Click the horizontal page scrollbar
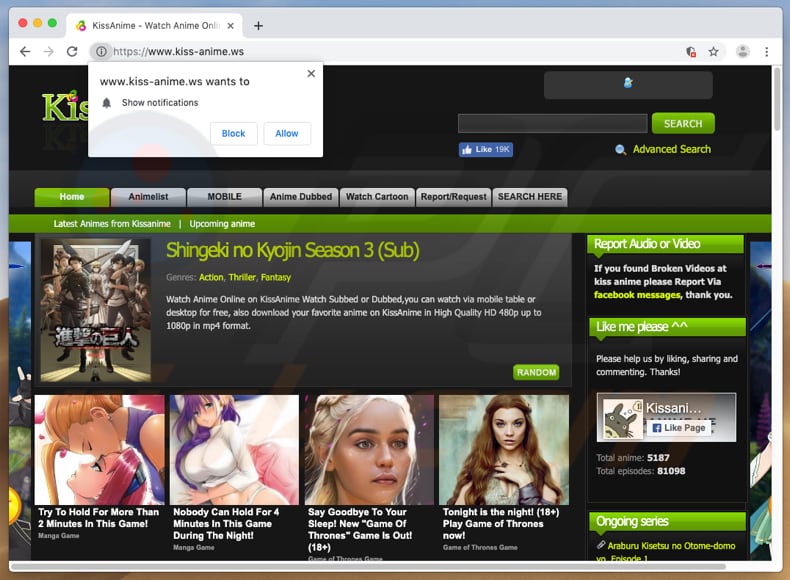790x580 pixels. (369, 566)
